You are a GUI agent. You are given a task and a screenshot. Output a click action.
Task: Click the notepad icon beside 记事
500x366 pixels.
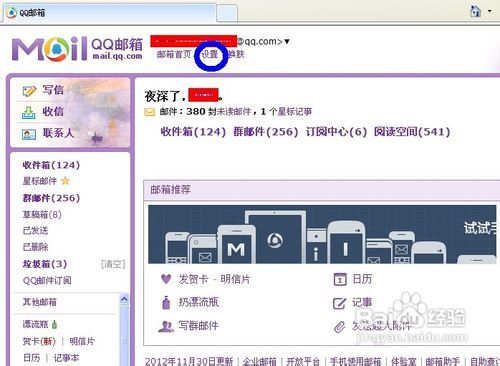340,303
